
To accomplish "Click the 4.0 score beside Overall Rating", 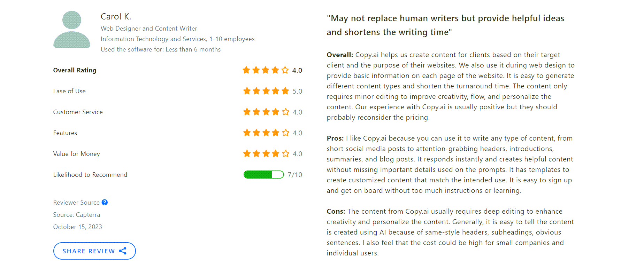I will click(297, 70).
